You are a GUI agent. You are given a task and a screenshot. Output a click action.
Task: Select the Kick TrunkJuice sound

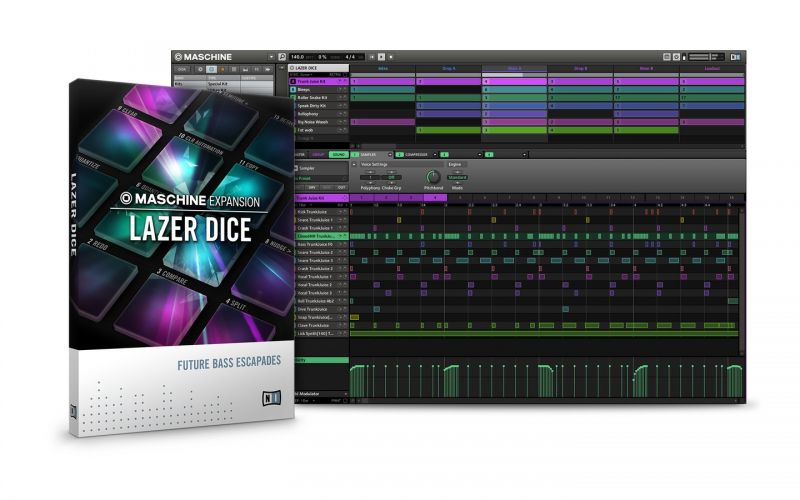[321, 212]
